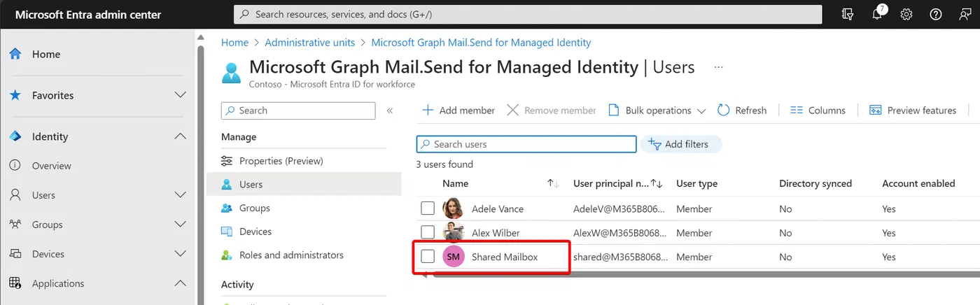This screenshot has width=980, height=305.
Task: Click Microsoft Graph Mail.Send breadcrumb link
Action: 481,43
